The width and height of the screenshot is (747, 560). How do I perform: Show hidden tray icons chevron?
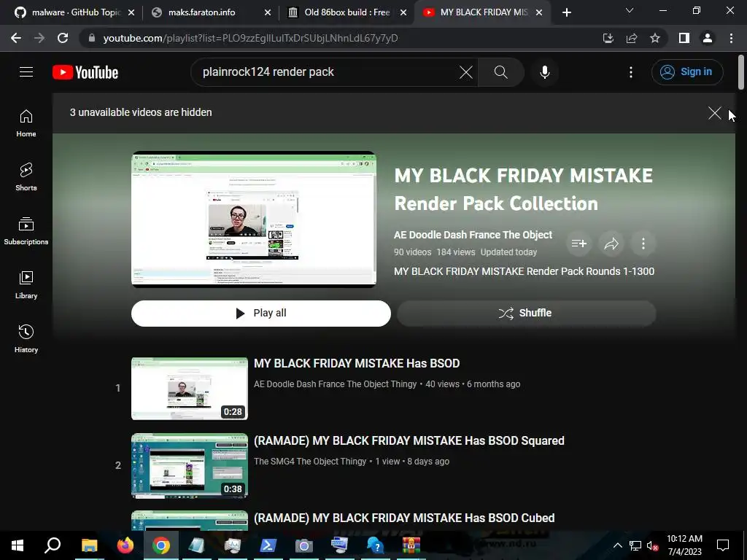617,545
